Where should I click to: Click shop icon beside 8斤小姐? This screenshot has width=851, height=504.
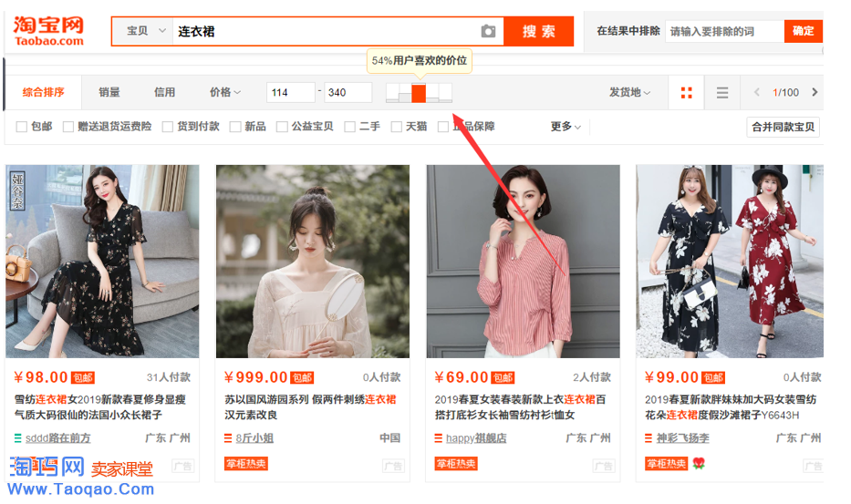228,437
